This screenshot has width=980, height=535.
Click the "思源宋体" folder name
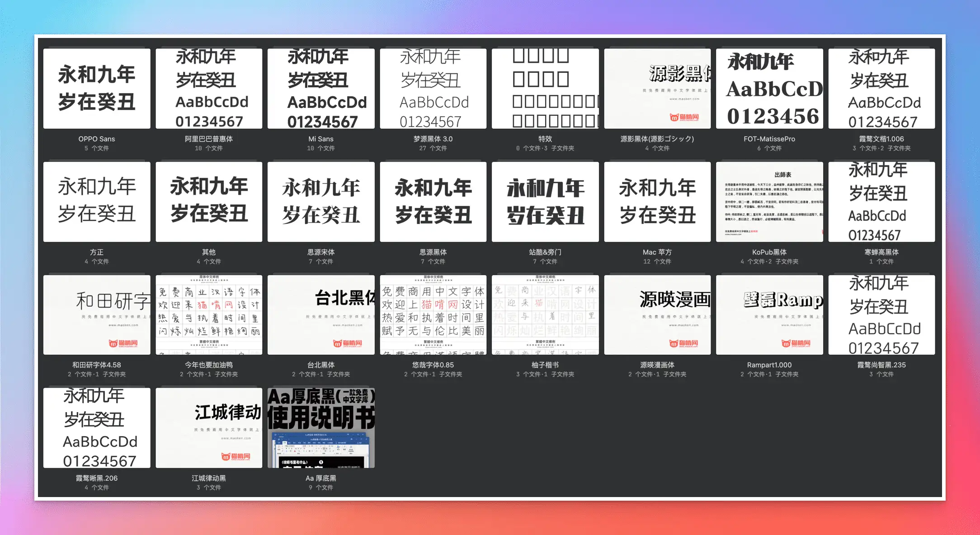(x=321, y=252)
